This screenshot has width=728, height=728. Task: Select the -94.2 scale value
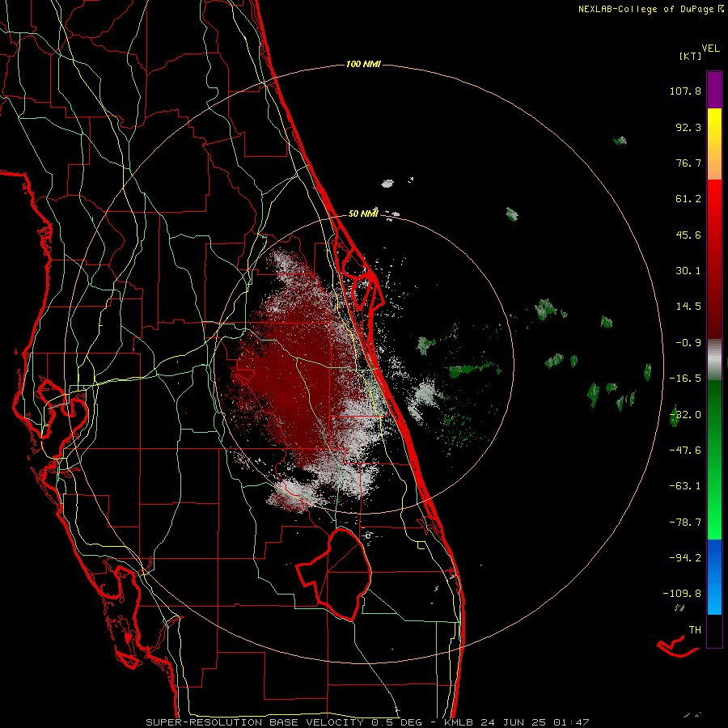click(685, 557)
